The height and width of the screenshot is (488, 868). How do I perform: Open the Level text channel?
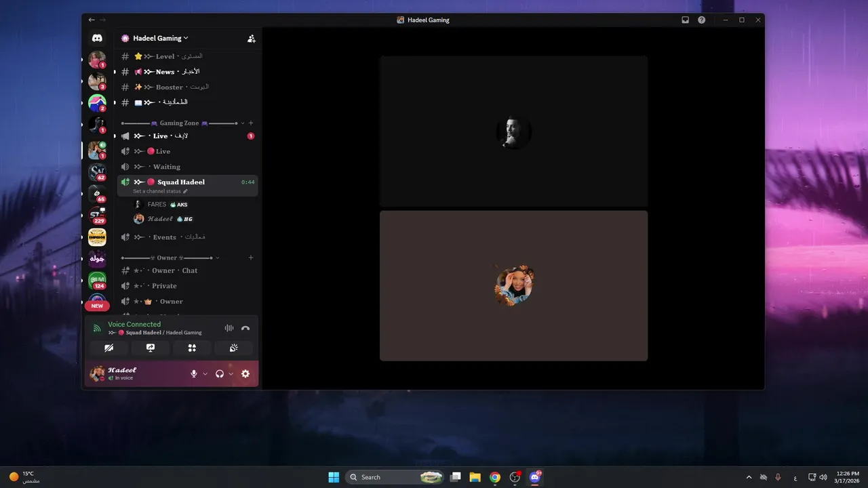tap(187, 56)
